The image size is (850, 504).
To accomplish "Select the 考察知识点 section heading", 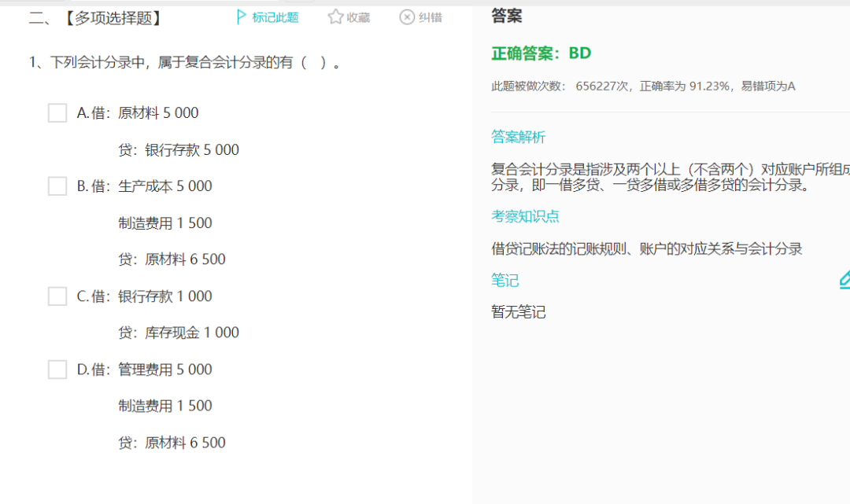I will (526, 216).
